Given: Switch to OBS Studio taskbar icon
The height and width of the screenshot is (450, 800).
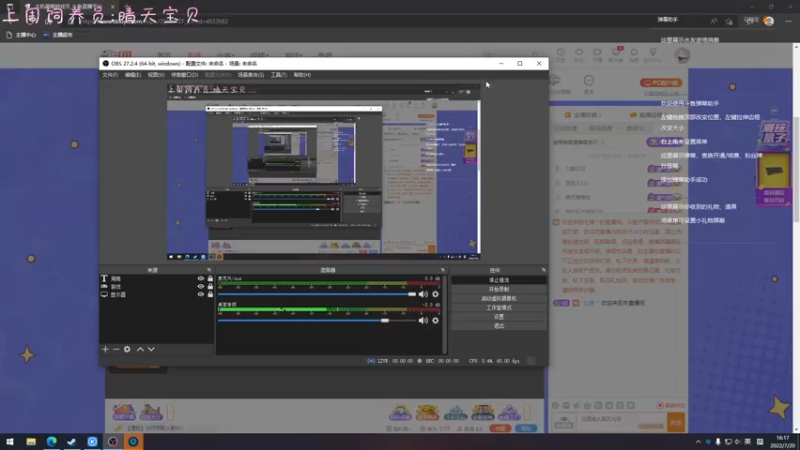Looking at the screenshot, I should (x=113, y=441).
